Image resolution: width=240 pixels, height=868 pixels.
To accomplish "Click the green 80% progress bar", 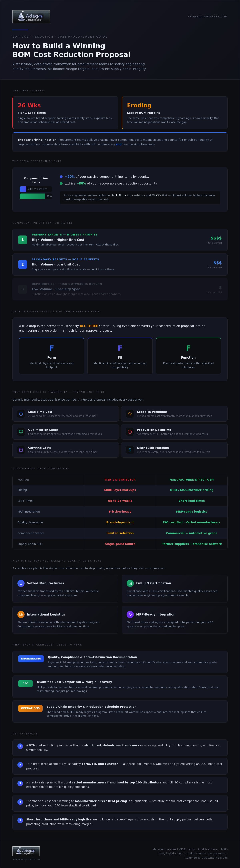I will [32, 196].
